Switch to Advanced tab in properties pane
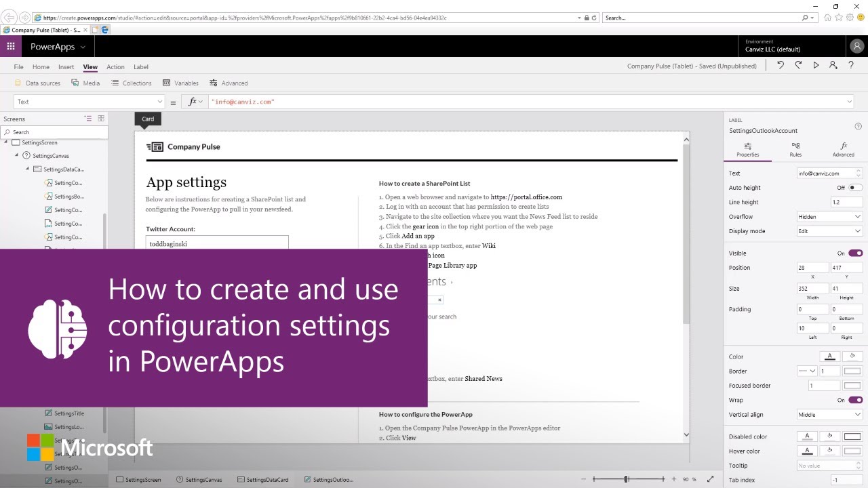This screenshot has height=488, width=868. tap(844, 150)
